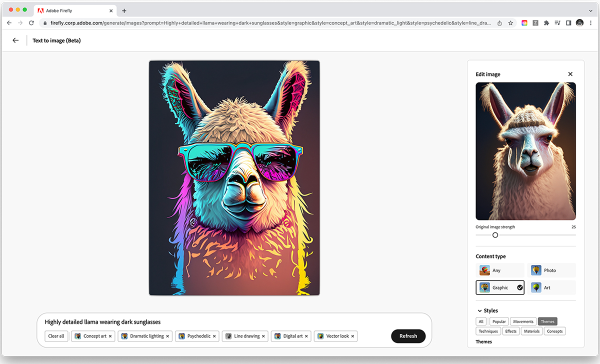
Task: Open the Techniques styles tab
Action: (x=488, y=331)
